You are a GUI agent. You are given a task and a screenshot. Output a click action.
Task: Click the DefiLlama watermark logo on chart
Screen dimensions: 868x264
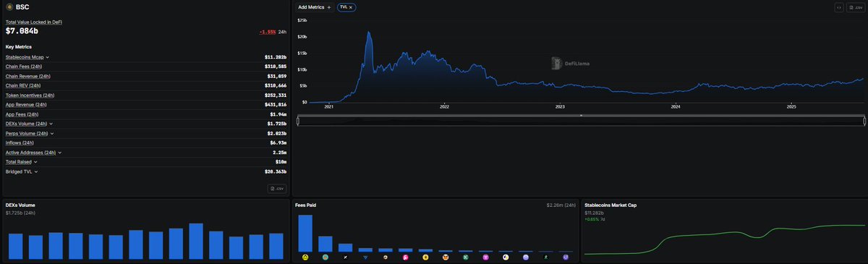[571, 64]
